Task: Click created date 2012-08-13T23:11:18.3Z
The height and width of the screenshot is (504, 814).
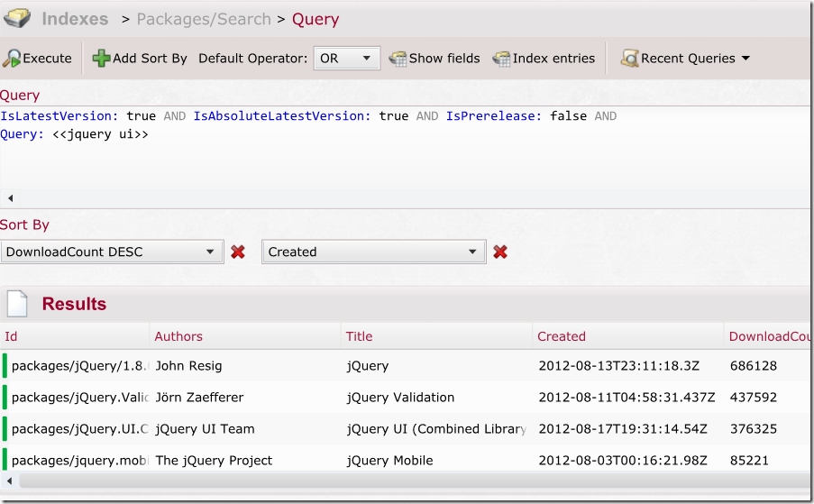Action: point(618,366)
